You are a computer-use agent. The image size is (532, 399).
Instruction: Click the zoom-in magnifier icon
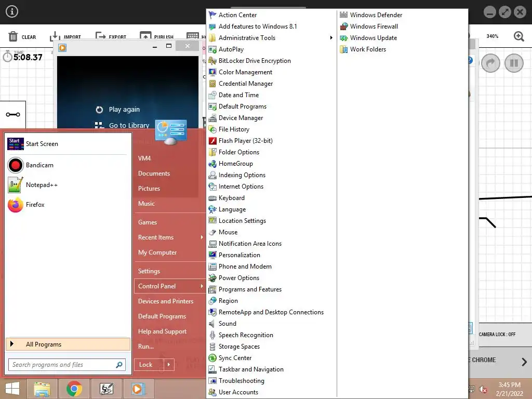(519, 36)
